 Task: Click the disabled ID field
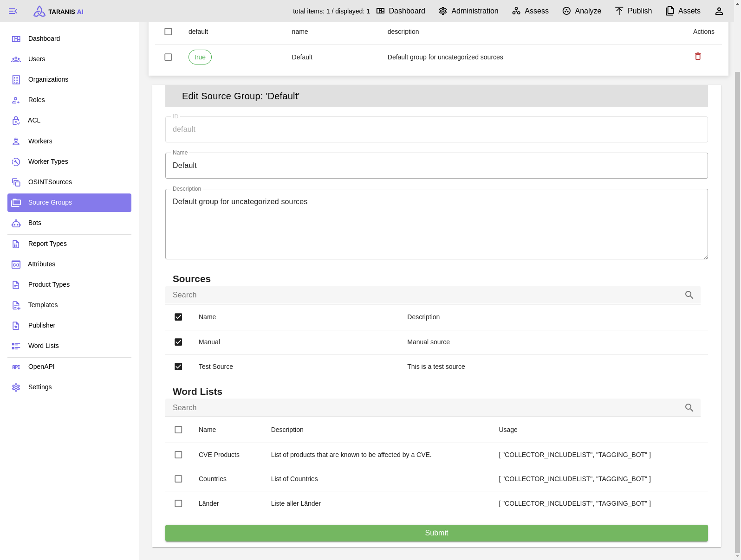pos(436,129)
